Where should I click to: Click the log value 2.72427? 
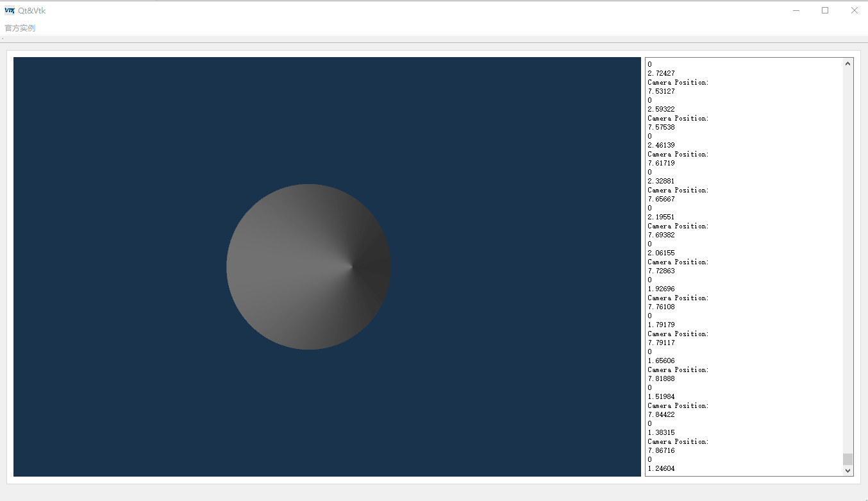coord(661,74)
